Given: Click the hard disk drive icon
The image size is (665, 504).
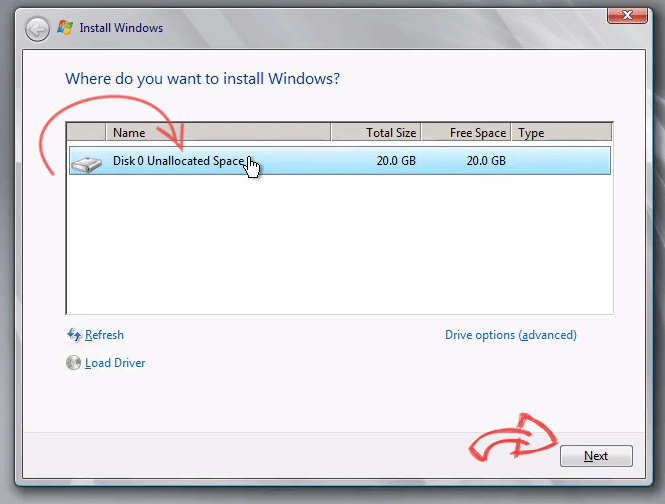Looking at the screenshot, I should [x=87, y=164].
